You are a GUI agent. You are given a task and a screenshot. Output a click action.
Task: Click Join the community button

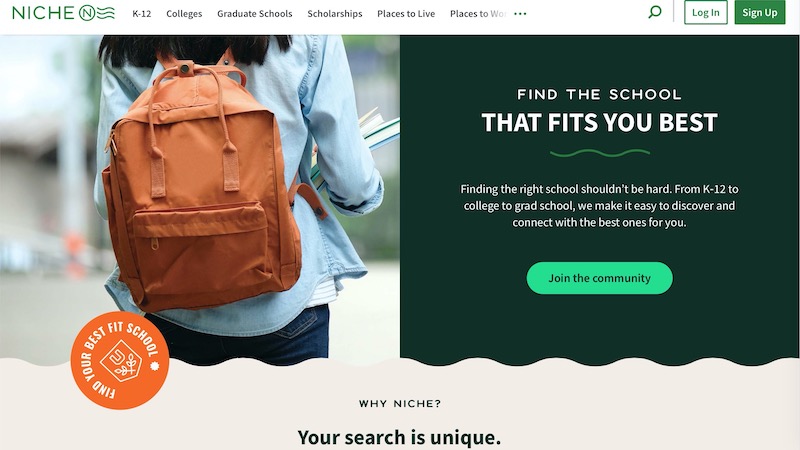click(599, 278)
